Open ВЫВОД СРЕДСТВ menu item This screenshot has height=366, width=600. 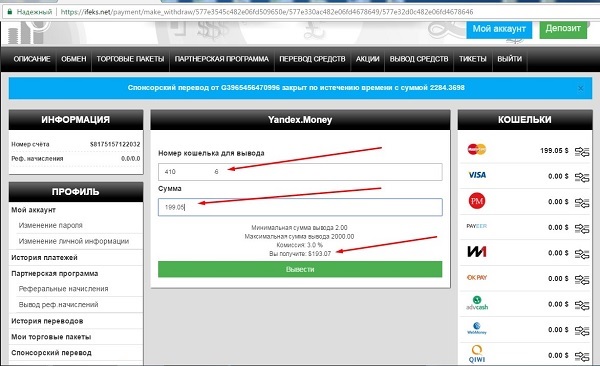pos(419,59)
